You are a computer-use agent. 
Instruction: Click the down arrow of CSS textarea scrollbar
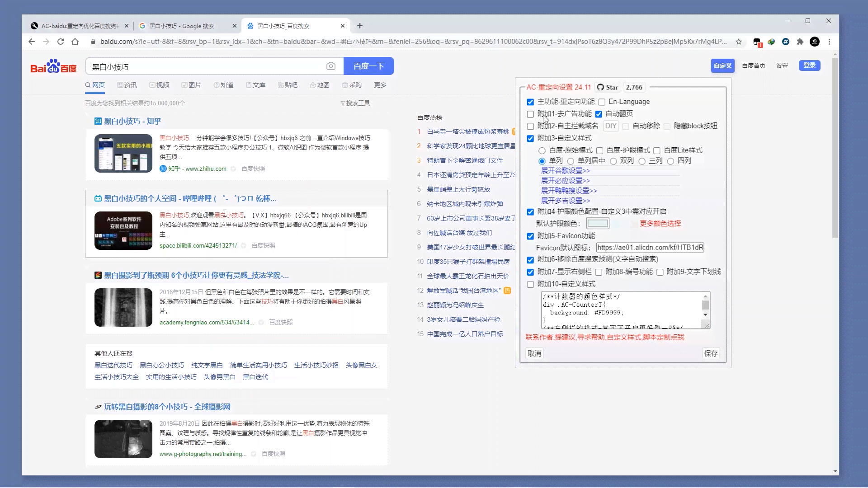[x=705, y=314]
